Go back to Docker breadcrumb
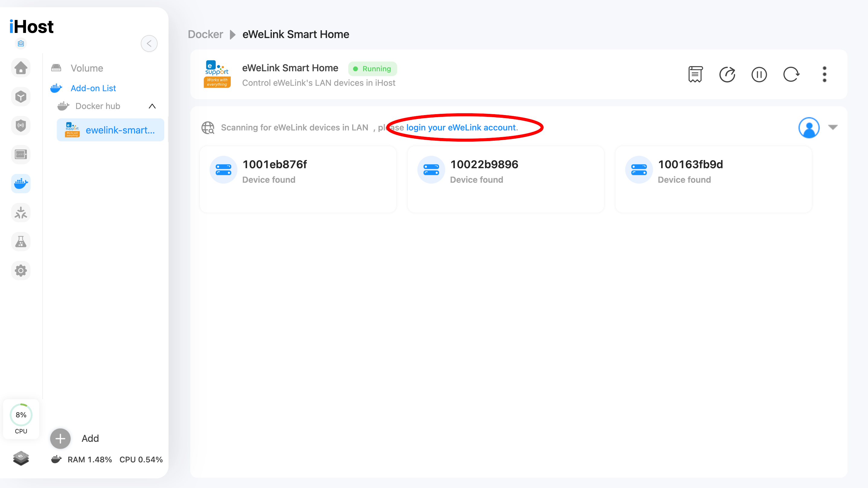This screenshot has height=488, width=868. (x=205, y=34)
